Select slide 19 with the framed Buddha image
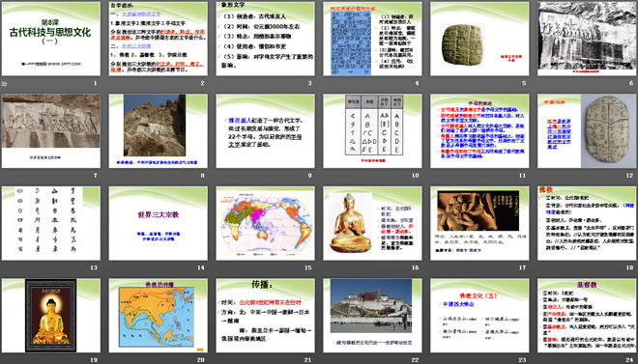The height and width of the screenshot is (364, 638). pyautogui.click(x=51, y=316)
